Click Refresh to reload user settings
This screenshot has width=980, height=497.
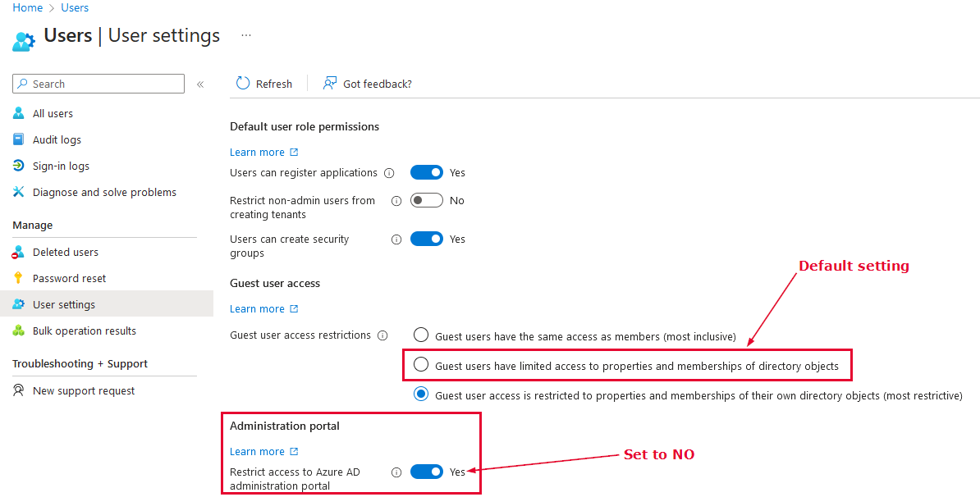(x=264, y=84)
